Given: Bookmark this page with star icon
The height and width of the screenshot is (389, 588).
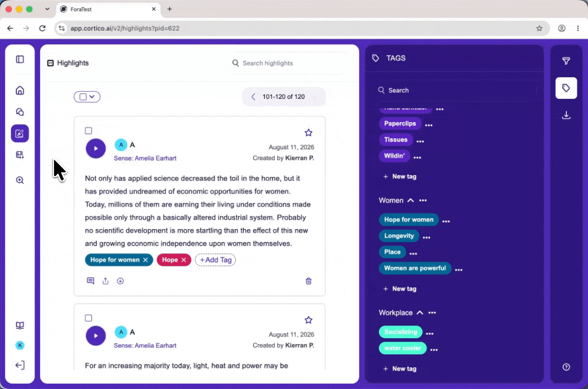Looking at the screenshot, I should click(x=539, y=28).
